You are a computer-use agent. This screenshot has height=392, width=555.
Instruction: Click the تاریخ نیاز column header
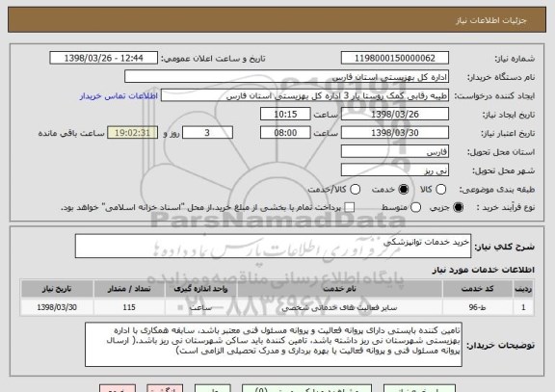[x=57, y=289]
